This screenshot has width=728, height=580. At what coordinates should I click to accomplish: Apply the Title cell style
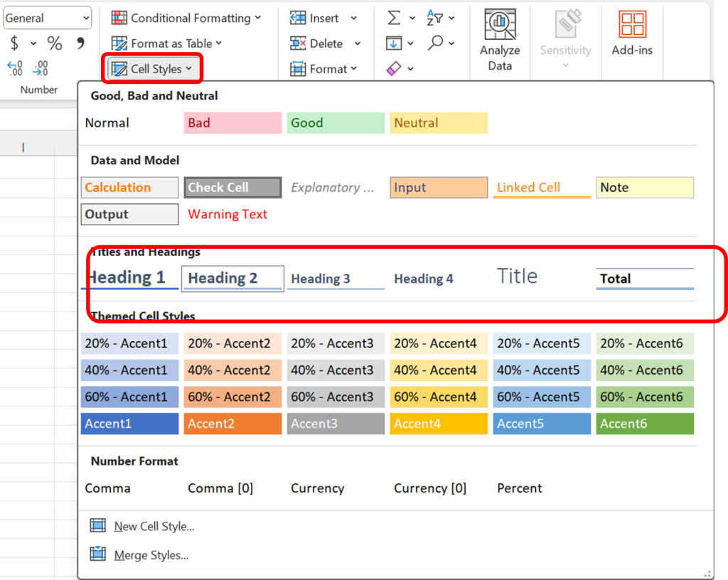542,277
